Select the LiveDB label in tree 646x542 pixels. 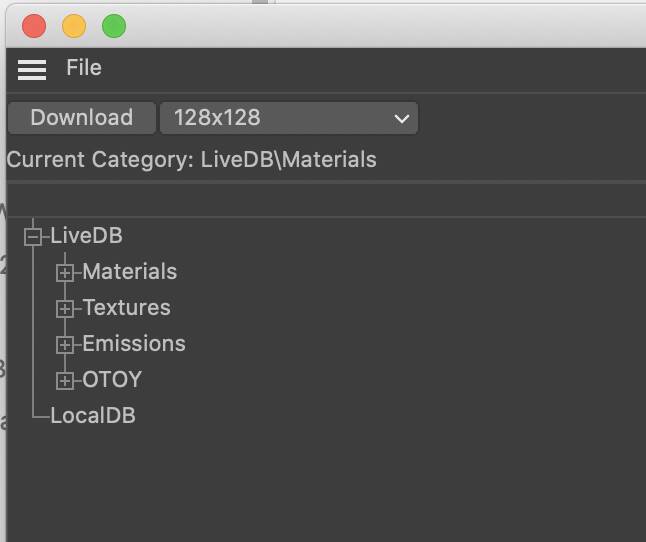86,236
